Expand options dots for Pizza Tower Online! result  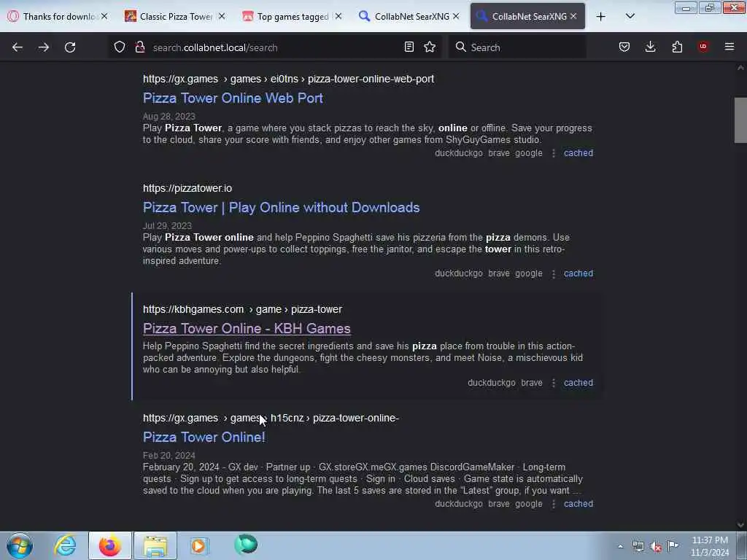(x=553, y=504)
